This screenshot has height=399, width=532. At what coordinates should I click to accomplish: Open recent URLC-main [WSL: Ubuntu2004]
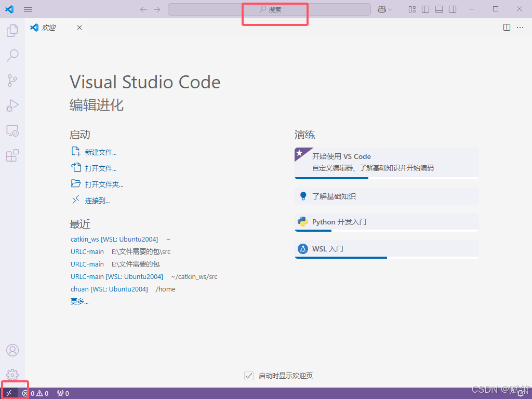(x=117, y=276)
